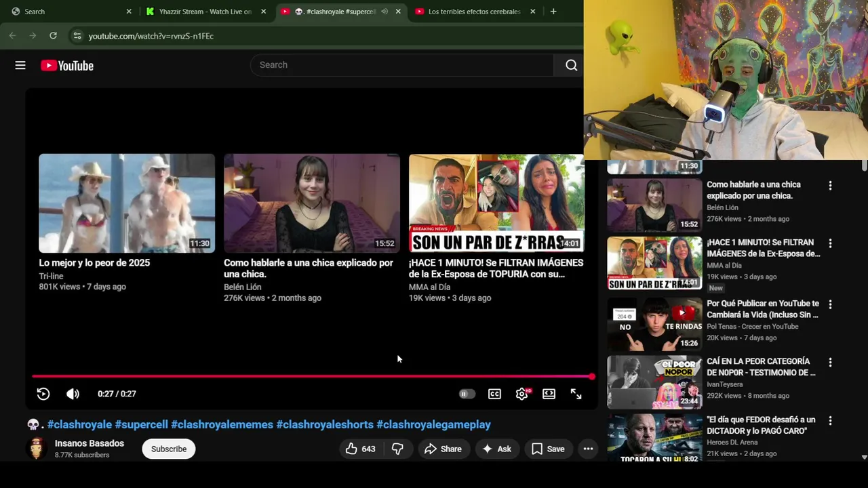Focus the YouTube search field
The image size is (868, 488).
(403, 65)
